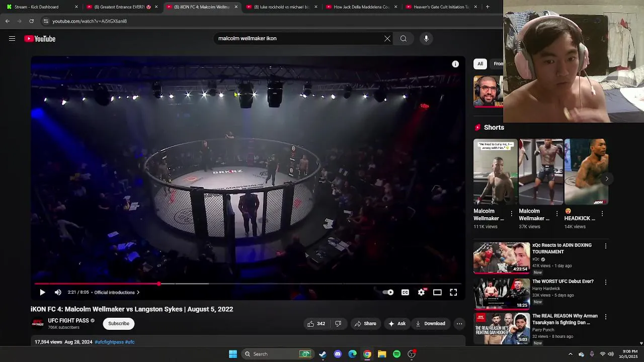644x362 pixels.
Task: Open Microsoft Edge from the taskbar
Action: click(352, 354)
